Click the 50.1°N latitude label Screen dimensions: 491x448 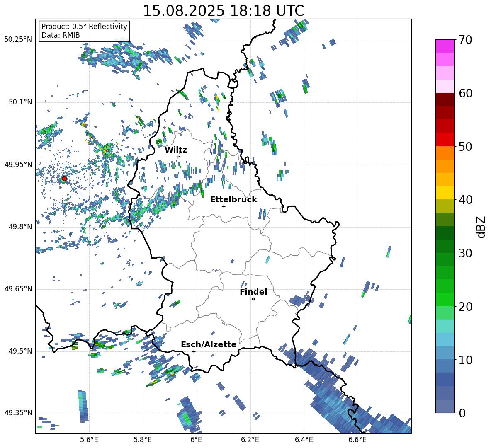[20, 102]
